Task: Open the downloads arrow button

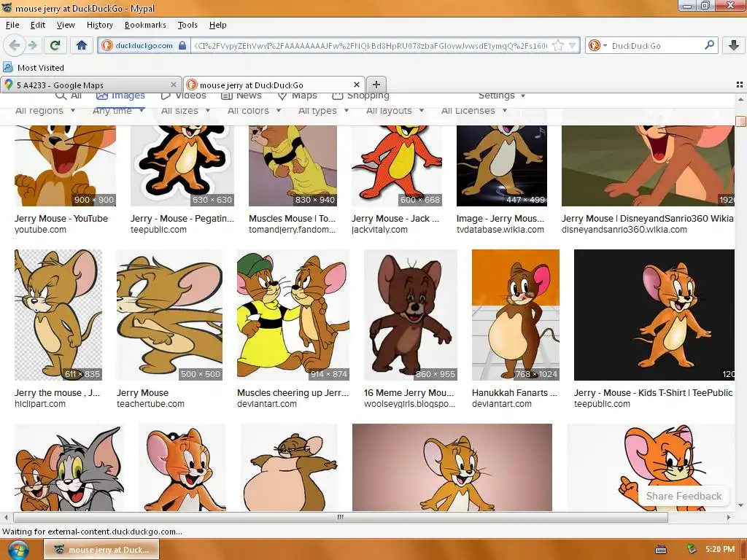Action: pyautogui.click(x=734, y=45)
